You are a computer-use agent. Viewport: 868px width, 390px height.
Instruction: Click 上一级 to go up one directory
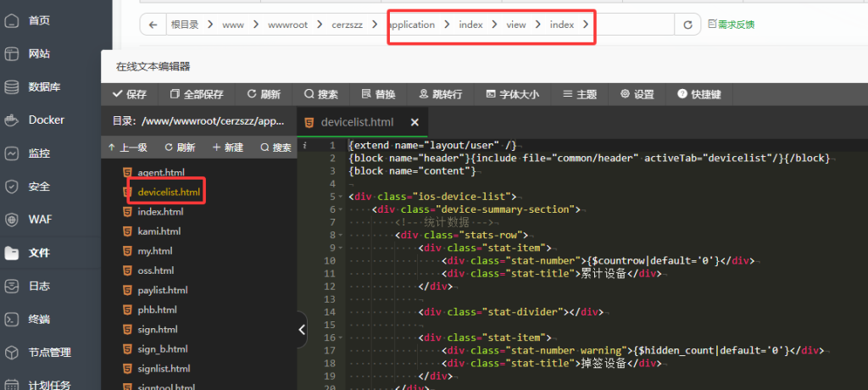pyautogui.click(x=128, y=148)
